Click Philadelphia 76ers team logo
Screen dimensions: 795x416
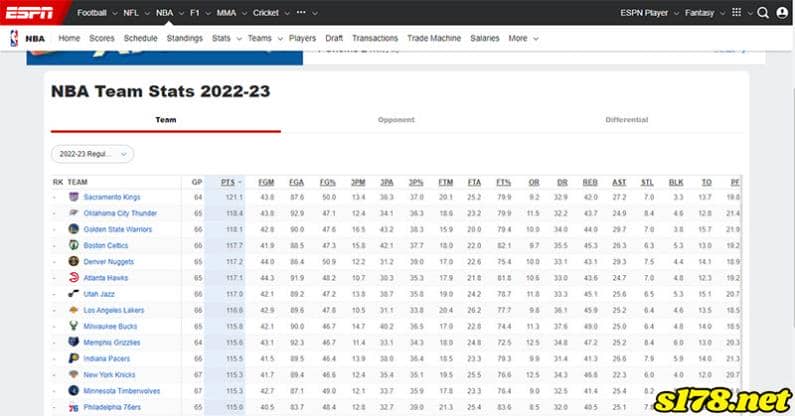tap(74, 407)
